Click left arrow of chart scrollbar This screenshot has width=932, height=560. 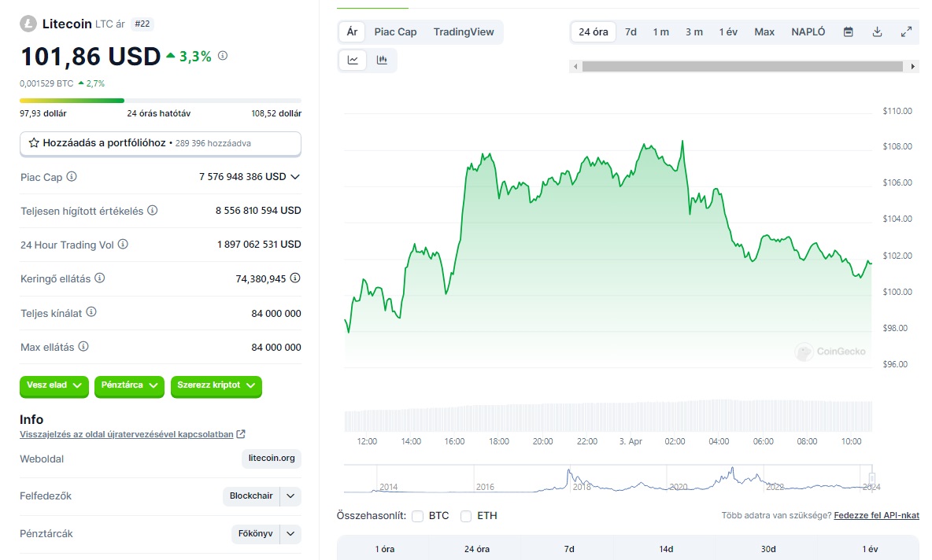pyautogui.click(x=575, y=67)
